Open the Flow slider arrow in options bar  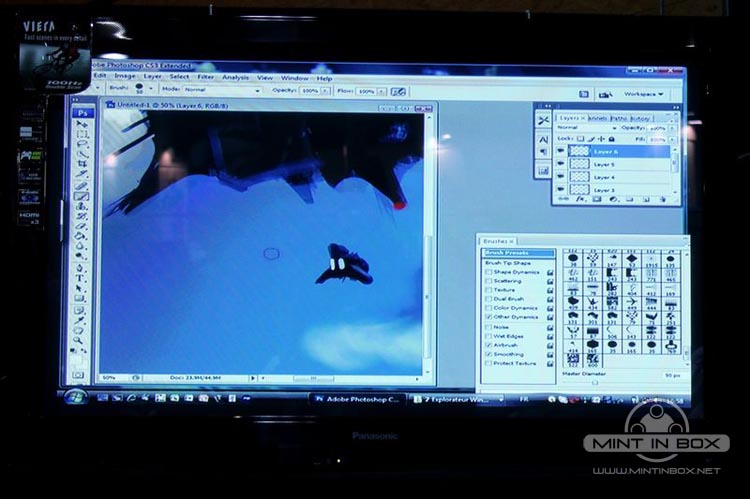point(382,91)
